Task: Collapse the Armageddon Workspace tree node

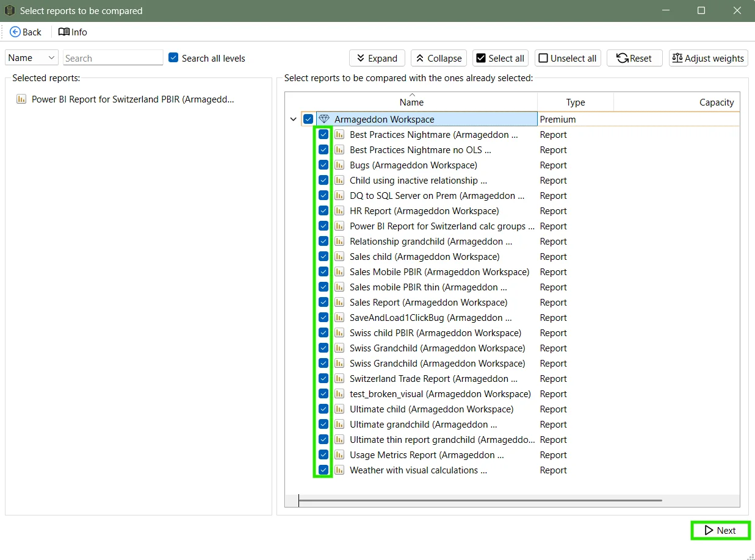Action: (294, 120)
